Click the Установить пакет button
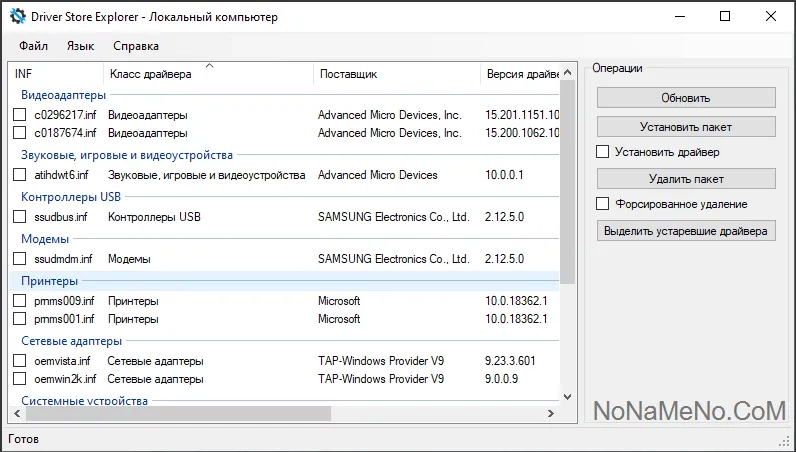The width and height of the screenshot is (796, 452). coord(686,127)
